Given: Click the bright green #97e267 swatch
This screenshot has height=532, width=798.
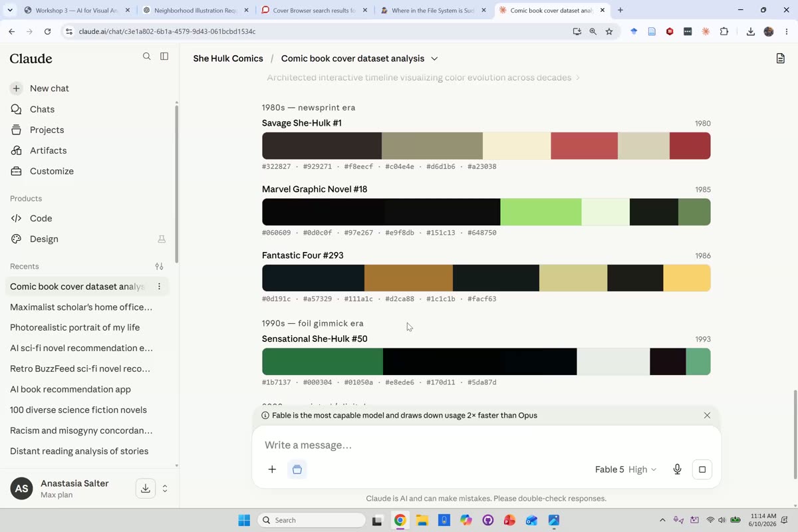Looking at the screenshot, I should 541,212.
